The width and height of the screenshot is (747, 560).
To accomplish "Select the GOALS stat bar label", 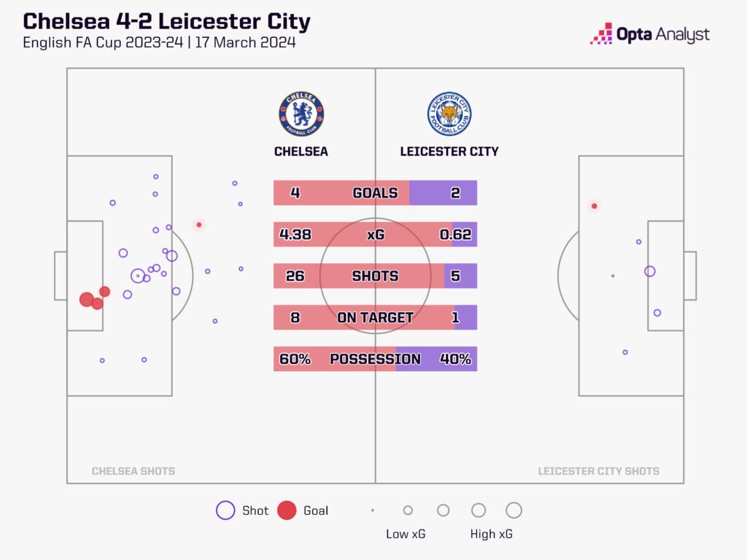I will pyautogui.click(x=375, y=193).
